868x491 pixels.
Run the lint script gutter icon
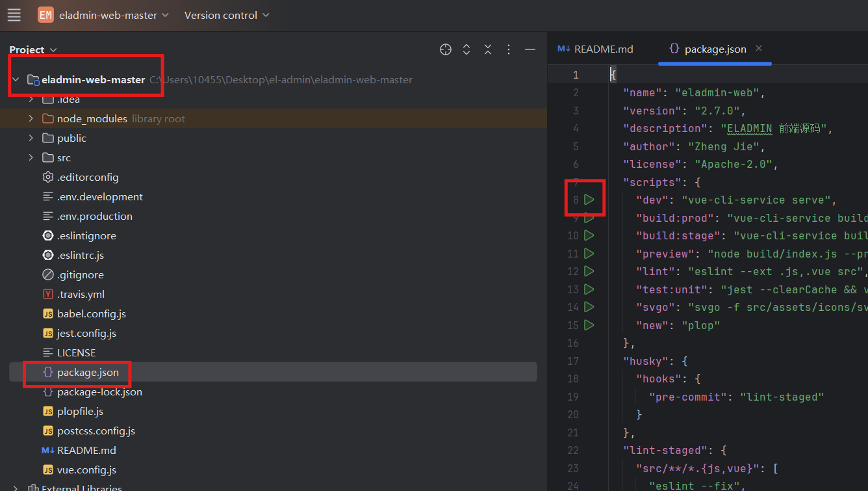click(589, 271)
